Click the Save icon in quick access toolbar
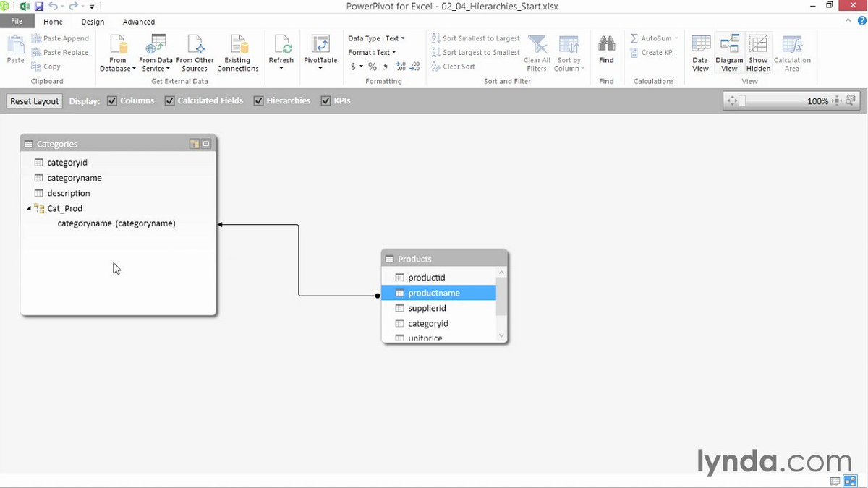This screenshot has height=488, width=868. 39,6
